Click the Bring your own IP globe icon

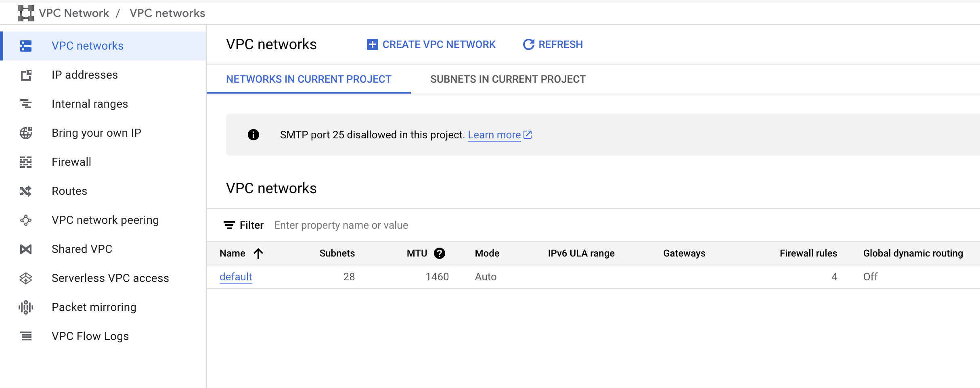[26, 133]
